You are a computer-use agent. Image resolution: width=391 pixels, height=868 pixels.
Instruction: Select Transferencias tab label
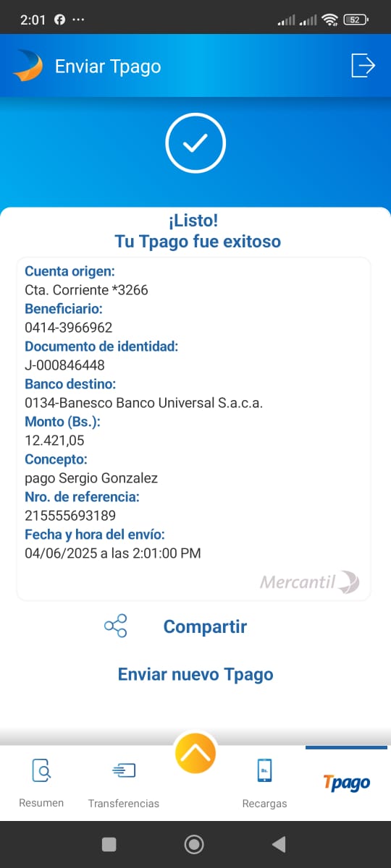[124, 804]
